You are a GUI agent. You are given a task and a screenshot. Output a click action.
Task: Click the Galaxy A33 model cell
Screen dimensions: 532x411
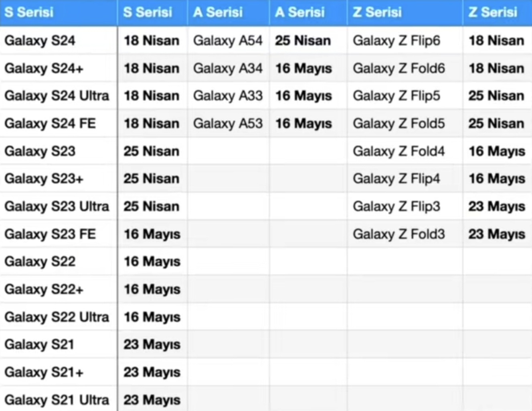[x=228, y=96]
